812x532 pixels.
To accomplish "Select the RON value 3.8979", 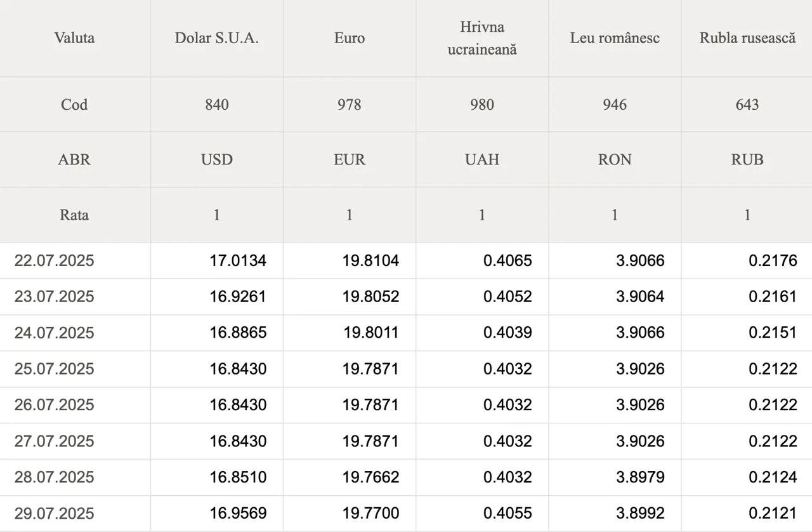I will 640,477.
